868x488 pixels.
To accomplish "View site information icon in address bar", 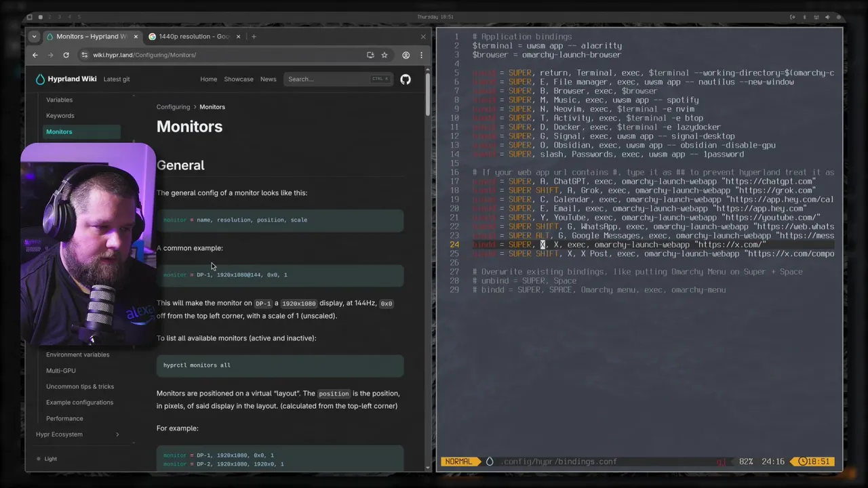I will pos(85,55).
